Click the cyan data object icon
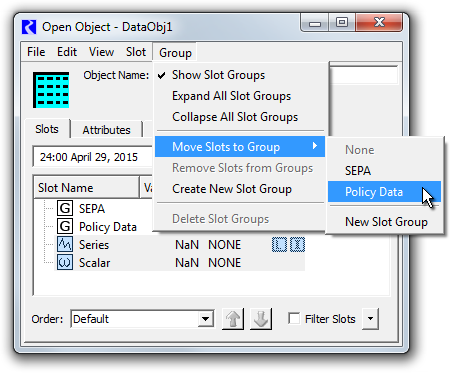Image resolution: width=450 pixels, height=373 pixels. point(51,90)
